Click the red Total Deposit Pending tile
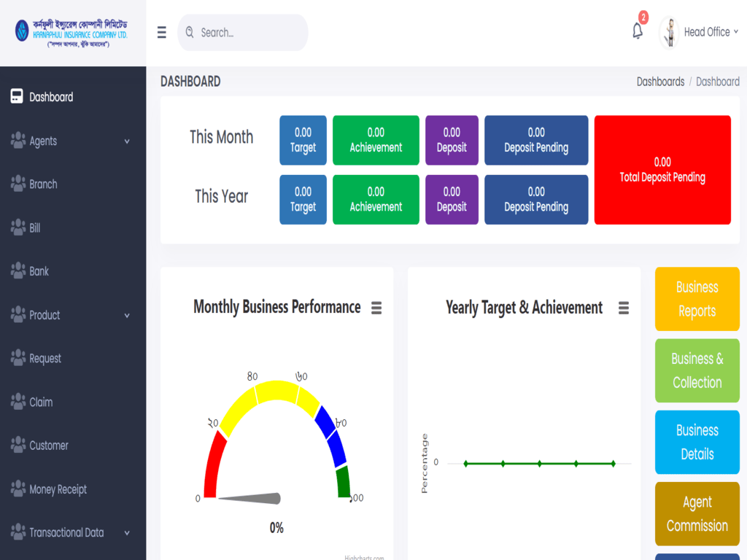 [x=662, y=170]
